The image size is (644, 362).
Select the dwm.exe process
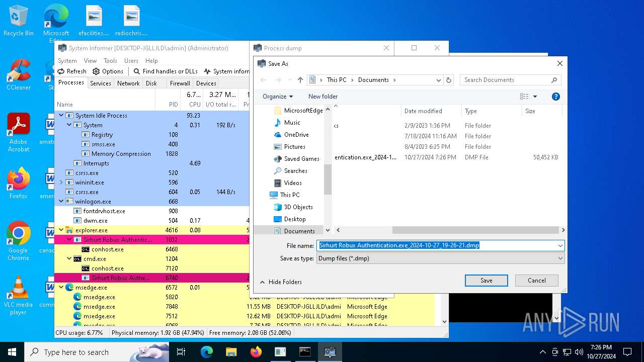coord(152,221)
